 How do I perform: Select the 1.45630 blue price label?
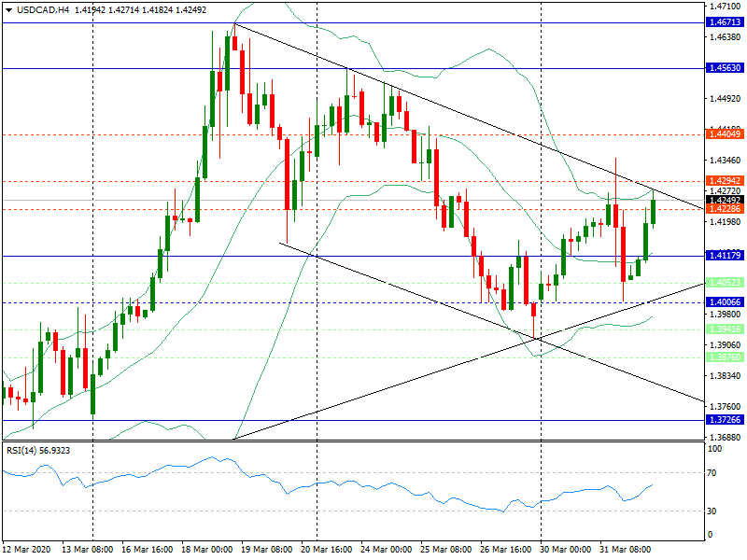(725, 68)
